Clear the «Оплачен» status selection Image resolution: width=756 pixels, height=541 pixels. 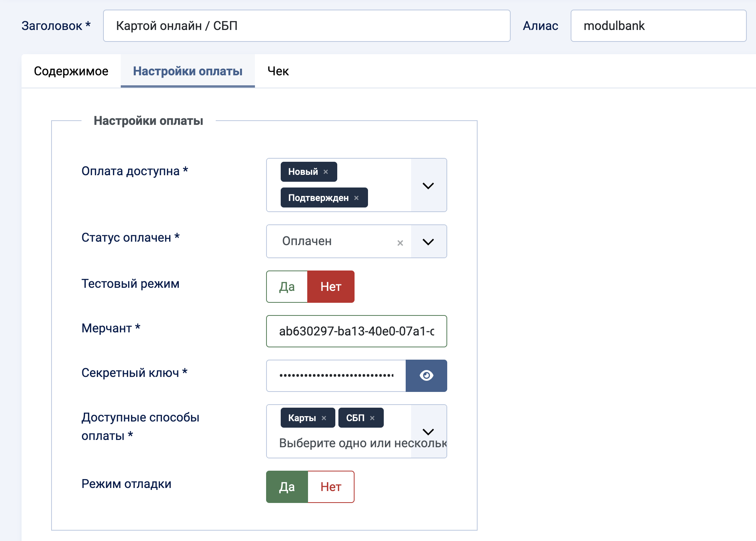coord(400,242)
